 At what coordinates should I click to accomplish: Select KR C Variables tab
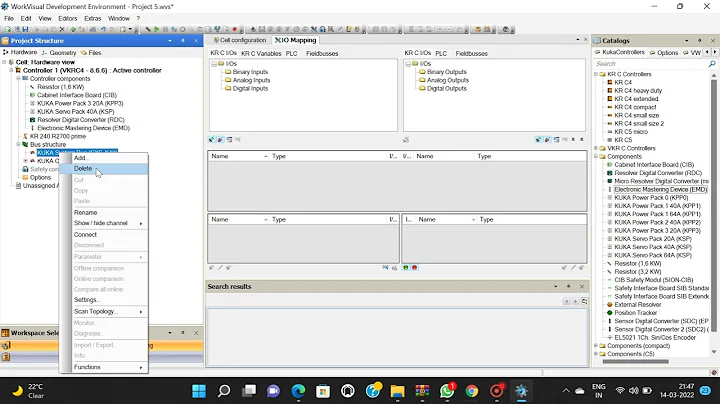tap(261, 53)
